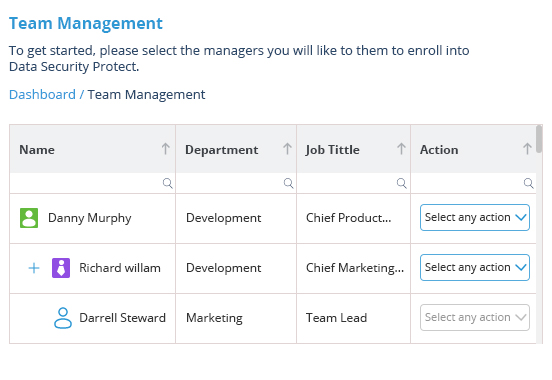The height and width of the screenshot is (380, 552).
Task: Open the action dropdown for Darrell Steward
Action: (x=475, y=318)
